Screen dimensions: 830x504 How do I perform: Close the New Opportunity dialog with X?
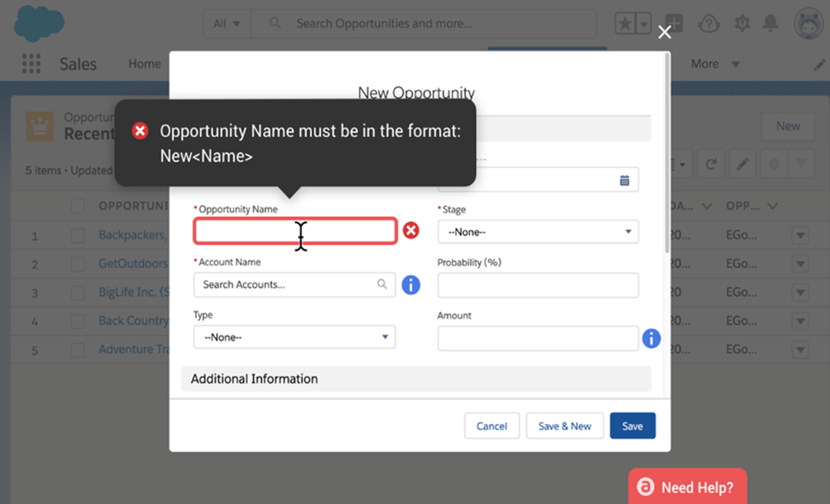(665, 32)
